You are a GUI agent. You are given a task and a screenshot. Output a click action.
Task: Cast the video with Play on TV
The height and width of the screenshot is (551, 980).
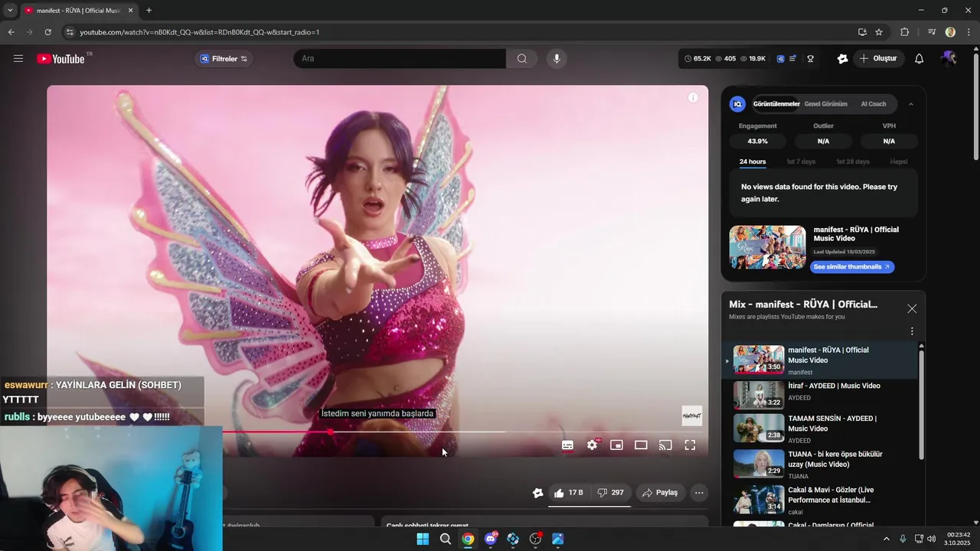665,445
